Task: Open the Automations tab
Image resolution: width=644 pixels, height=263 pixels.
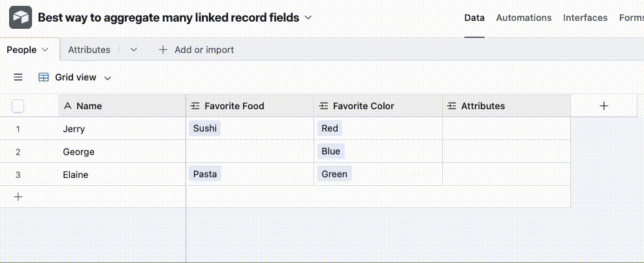Action: (x=524, y=18)
